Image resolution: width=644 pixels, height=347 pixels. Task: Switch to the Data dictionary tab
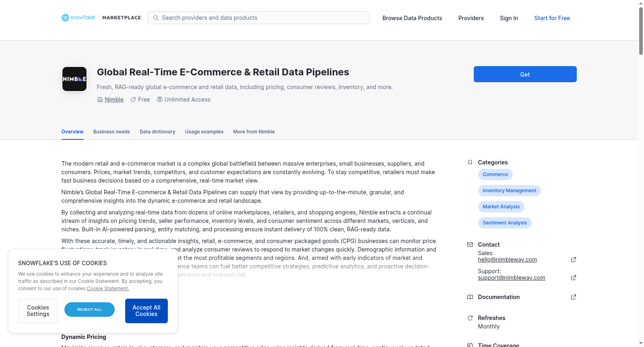coord(157,132)
